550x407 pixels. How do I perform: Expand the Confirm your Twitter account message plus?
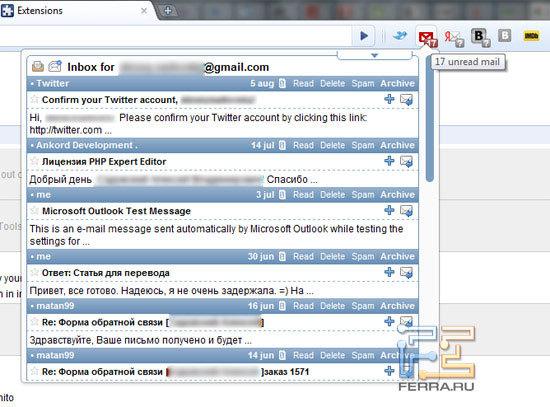389,99
